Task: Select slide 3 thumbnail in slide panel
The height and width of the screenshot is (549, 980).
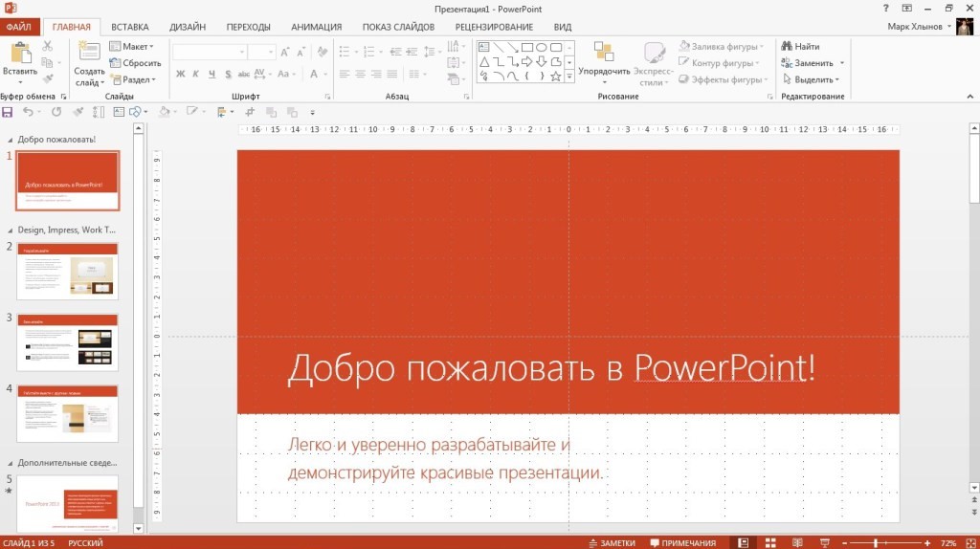Action: point(67,341)
